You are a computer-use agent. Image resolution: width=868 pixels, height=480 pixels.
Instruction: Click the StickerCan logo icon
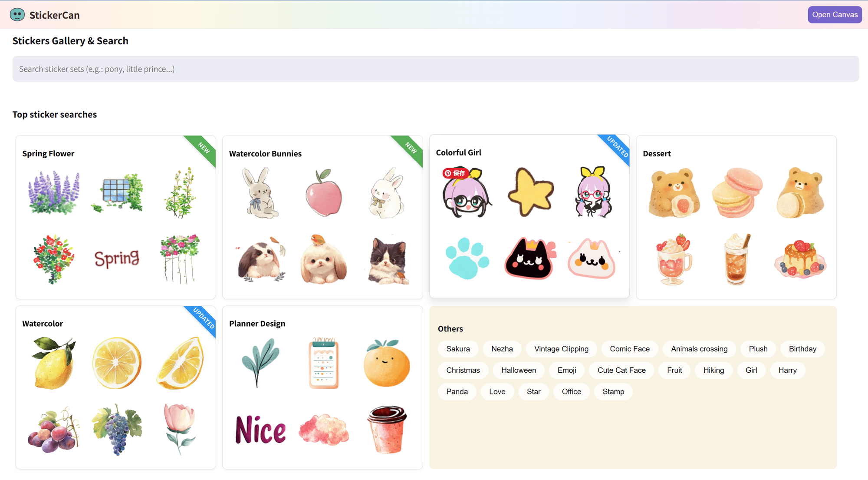click(x=17, y=15)
